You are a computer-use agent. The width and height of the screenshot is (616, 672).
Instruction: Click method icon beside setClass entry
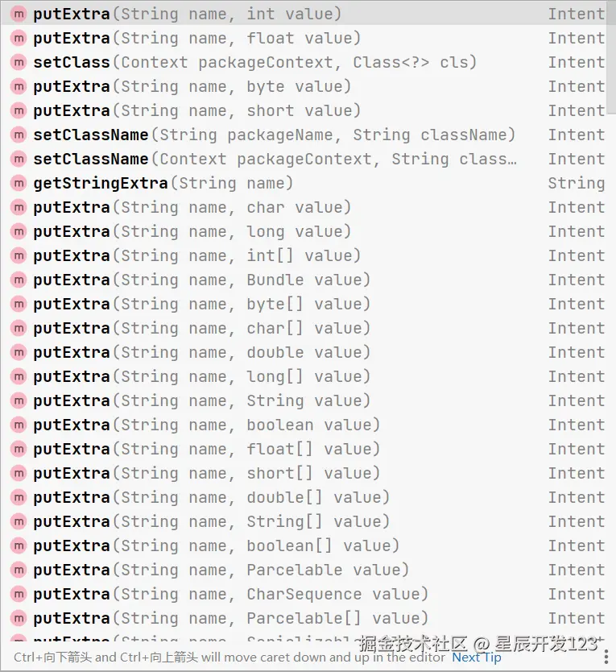pyautogui.click(x=18, y=62)
